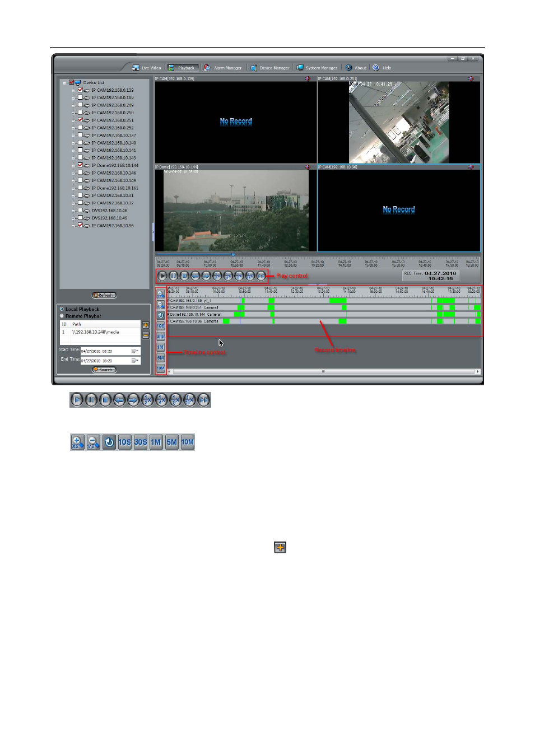
Task: Toggle the Device List root checkbox
Action: tap(71, 82)
